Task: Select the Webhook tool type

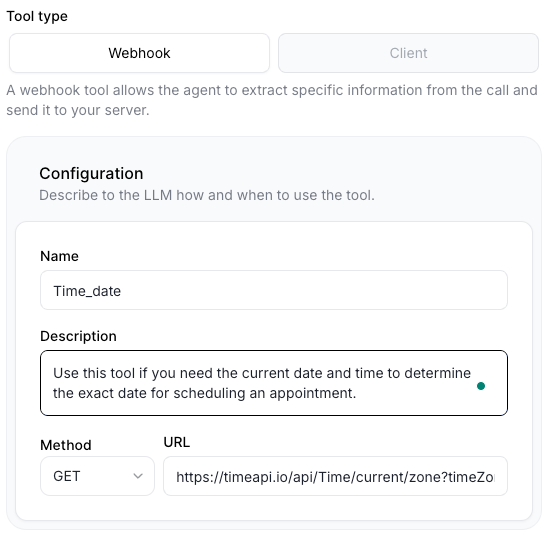Action: point(139,53)
